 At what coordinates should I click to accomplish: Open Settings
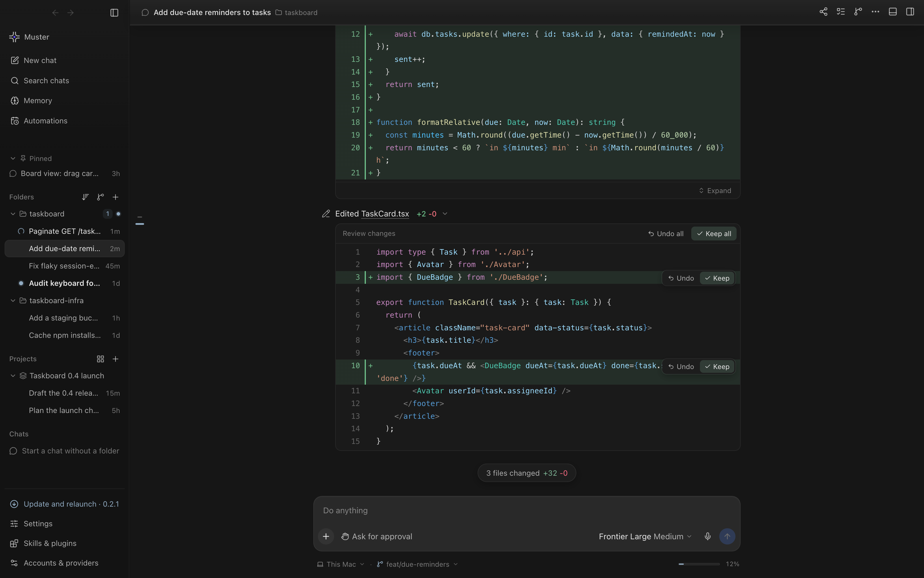(64, 524)
